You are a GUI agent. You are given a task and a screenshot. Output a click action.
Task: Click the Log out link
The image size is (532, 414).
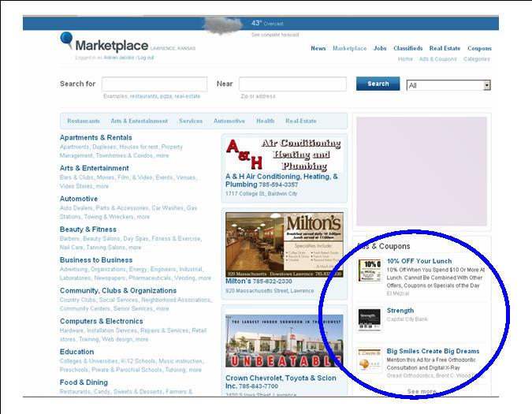coord(146,58)
